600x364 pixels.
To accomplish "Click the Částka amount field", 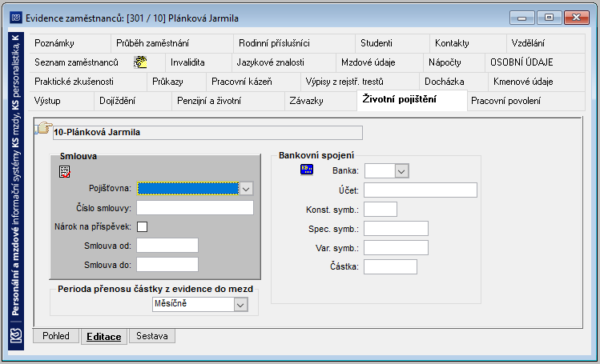I will click(x=390, y=266).
